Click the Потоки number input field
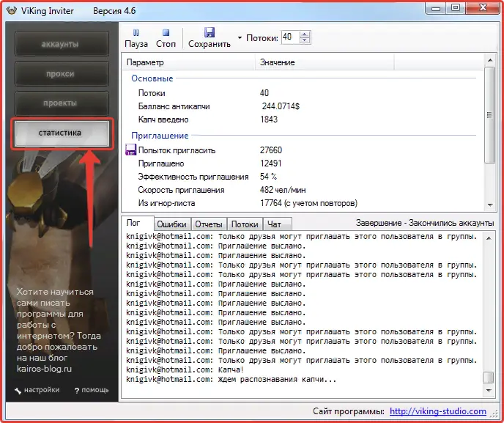Viewport: 504px width, 423px height. click(290, 37)
